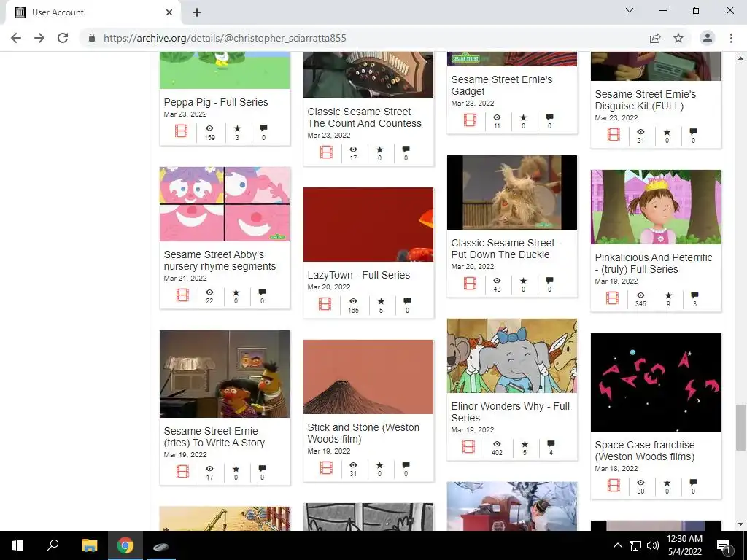Click film icon under Peppa Pig card
Screen dimensions: 747x560
click(182, 131)
